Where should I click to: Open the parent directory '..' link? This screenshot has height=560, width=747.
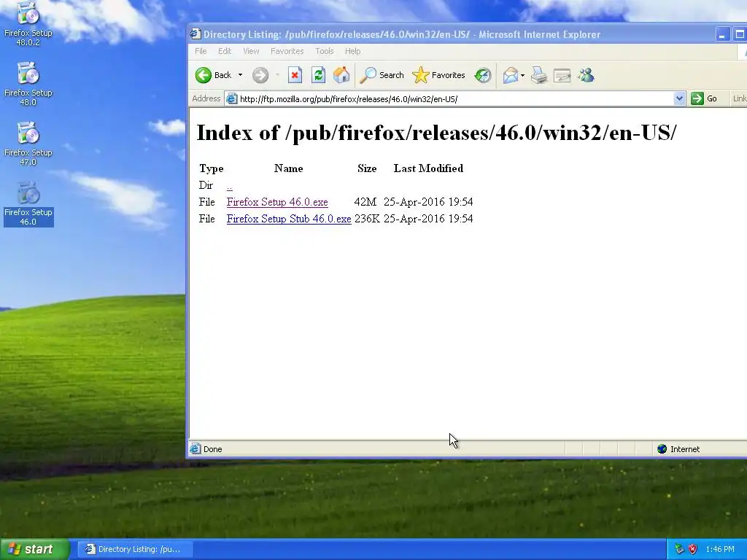point(230,186)
